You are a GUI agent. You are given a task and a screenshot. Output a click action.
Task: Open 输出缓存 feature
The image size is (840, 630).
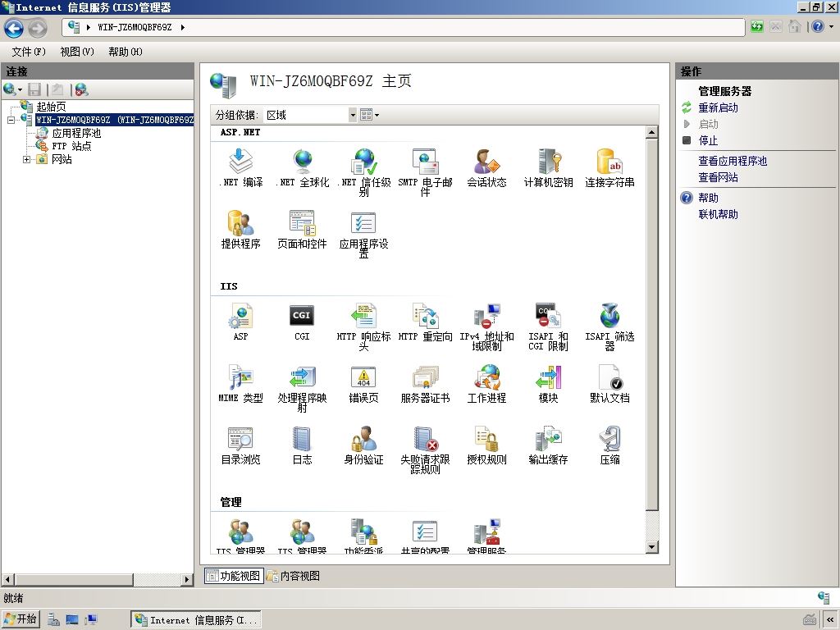click(x=548, y=445)
